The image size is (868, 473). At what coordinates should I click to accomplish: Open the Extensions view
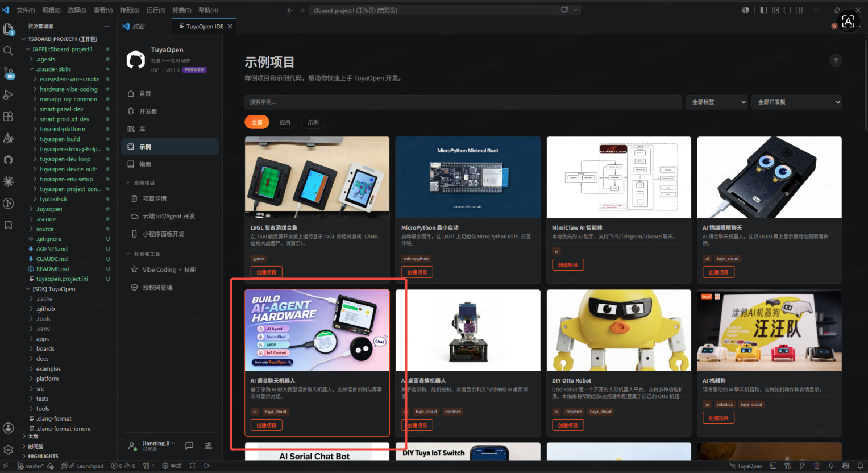[x=8, y=117]
